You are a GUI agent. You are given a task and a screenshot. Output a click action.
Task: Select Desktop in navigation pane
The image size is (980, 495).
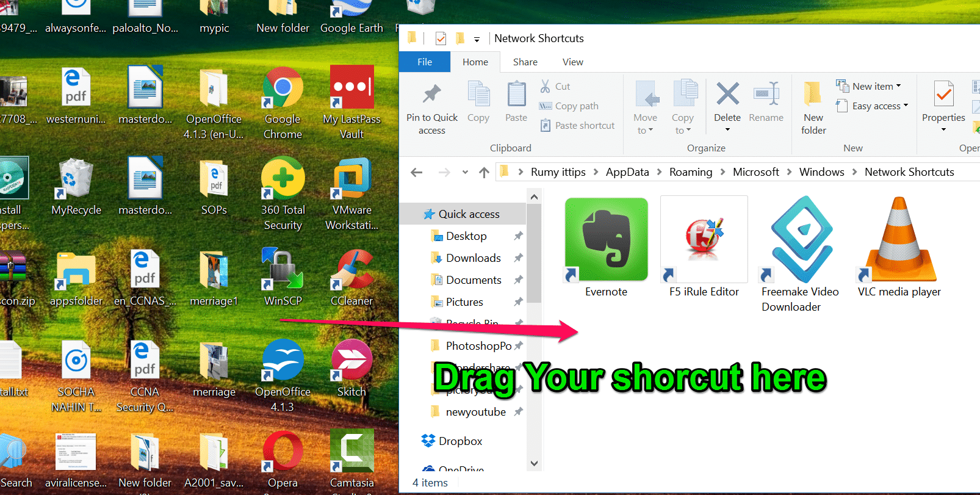click(466, 236)
